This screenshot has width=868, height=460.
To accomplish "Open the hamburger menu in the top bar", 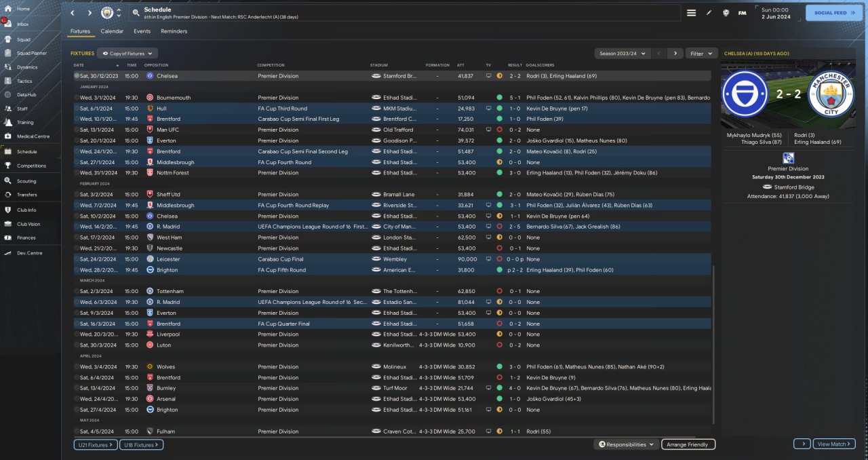I will (x=691, y=13).
